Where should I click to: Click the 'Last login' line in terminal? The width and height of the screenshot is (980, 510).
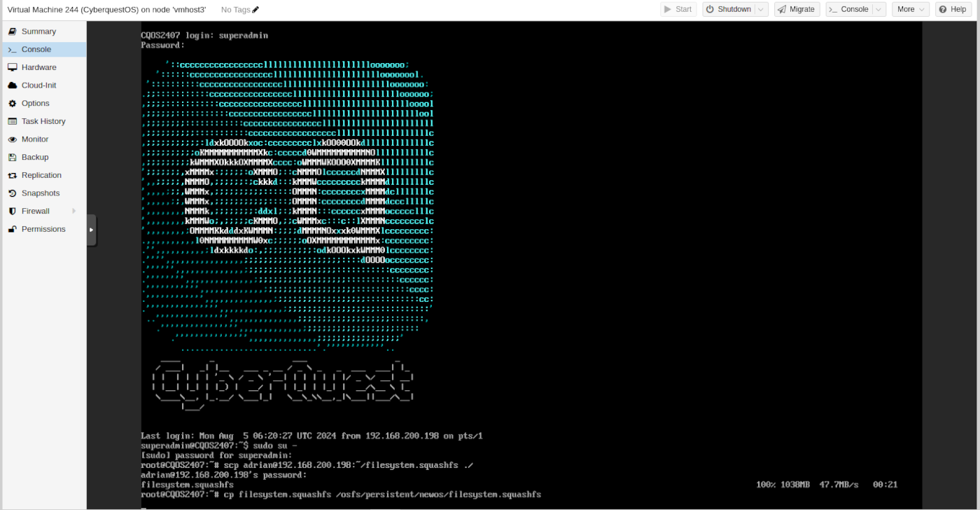[x=311, y=436]
